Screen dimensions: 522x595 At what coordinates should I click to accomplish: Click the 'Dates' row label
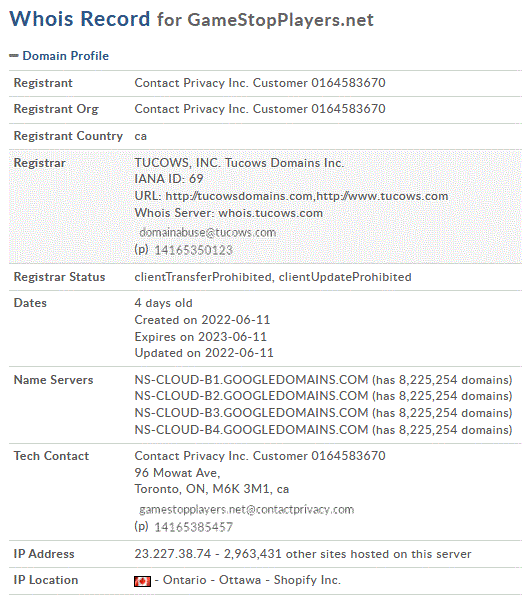pos(30,303)
